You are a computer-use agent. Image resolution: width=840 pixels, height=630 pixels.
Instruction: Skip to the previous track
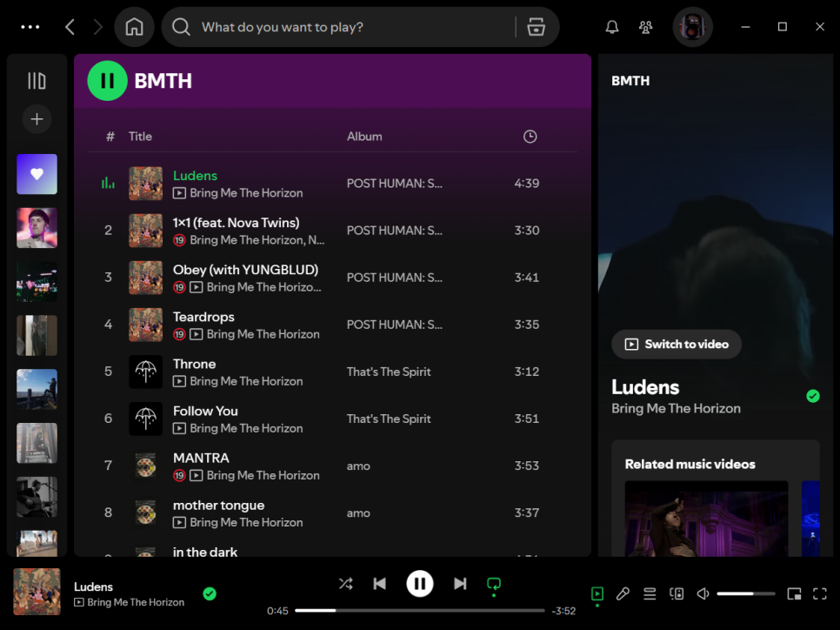pos(380,583)
